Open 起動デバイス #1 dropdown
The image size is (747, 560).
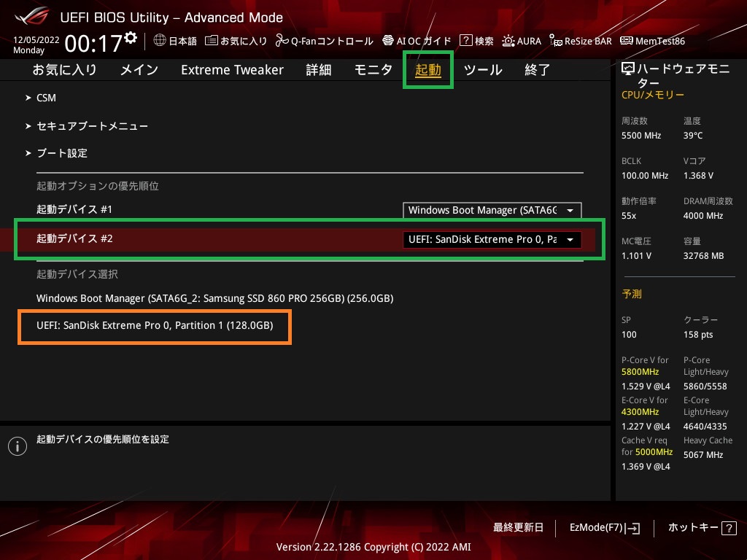click(x=492, y=211)
